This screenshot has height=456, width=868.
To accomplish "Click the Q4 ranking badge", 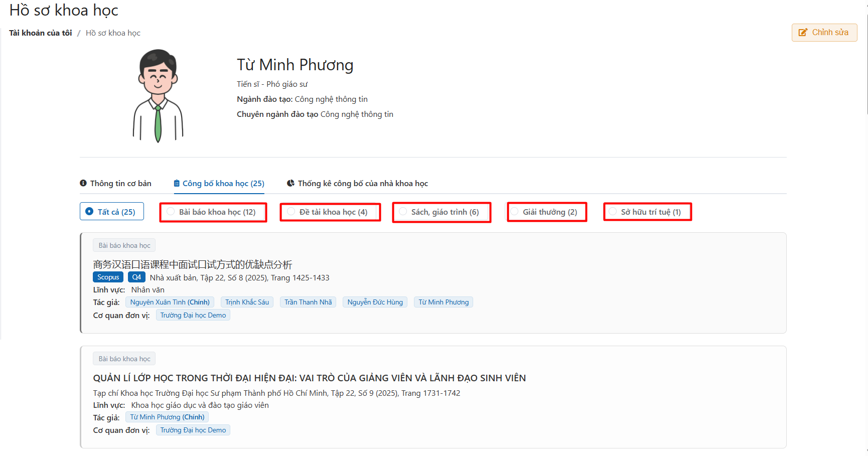I will pyautogui.click(x=136, y=277).
